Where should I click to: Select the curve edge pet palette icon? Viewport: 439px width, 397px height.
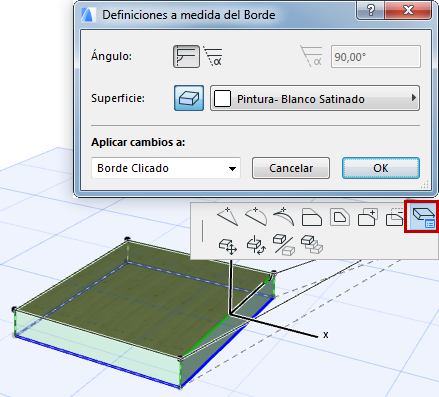click(x=256, y=217)
